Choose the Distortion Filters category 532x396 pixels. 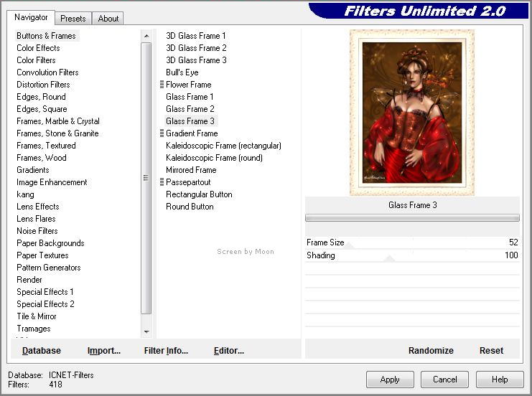coord(43,85)
